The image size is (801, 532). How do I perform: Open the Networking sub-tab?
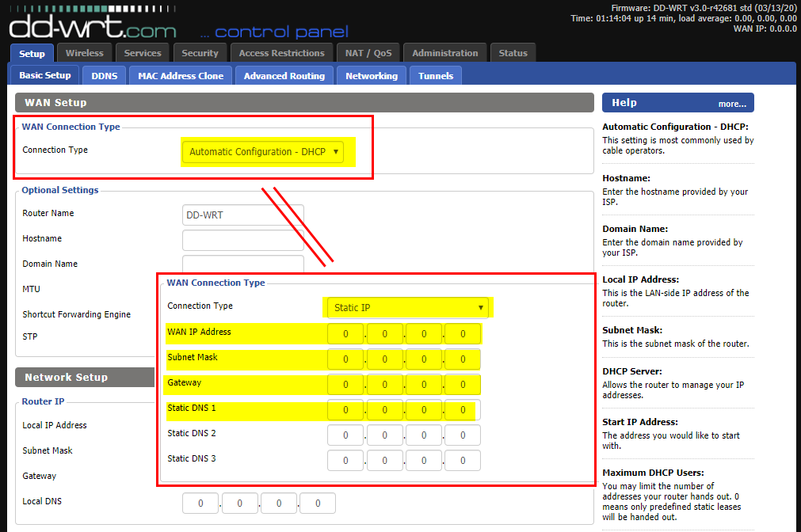(x=372, y=75)
